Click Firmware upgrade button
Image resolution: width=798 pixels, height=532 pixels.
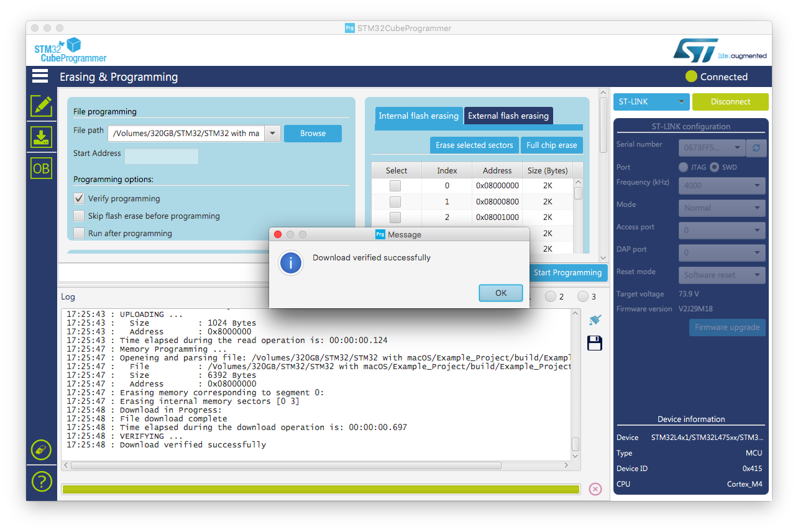(x=727, y=328)
